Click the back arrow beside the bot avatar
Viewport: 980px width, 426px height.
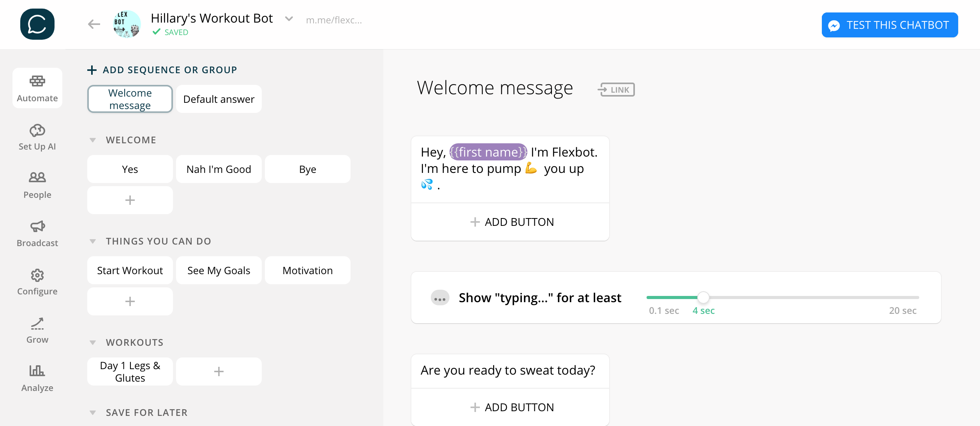tap(94, 24)
